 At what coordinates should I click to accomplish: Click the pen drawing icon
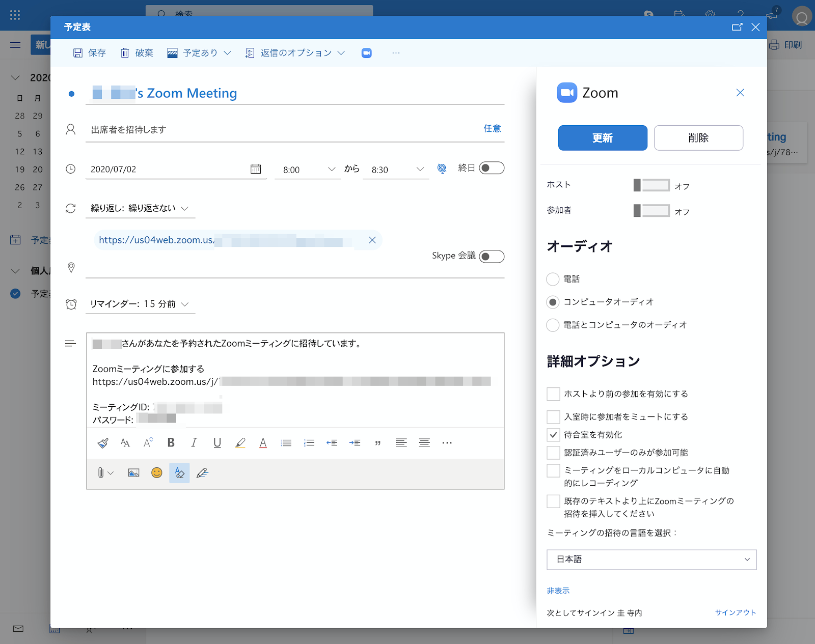click(x=202, y=473)
